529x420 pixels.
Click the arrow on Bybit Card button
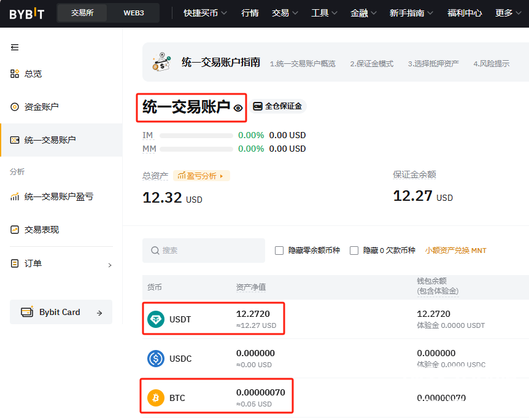(99, 313)
